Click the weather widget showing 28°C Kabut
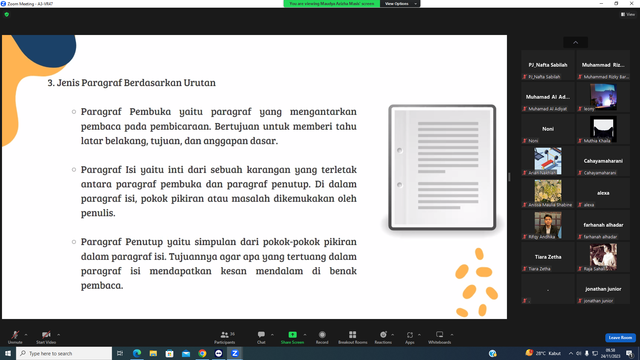Image resolution: width=640 pixels, height=360 pixels. click(x=543, y=353)
